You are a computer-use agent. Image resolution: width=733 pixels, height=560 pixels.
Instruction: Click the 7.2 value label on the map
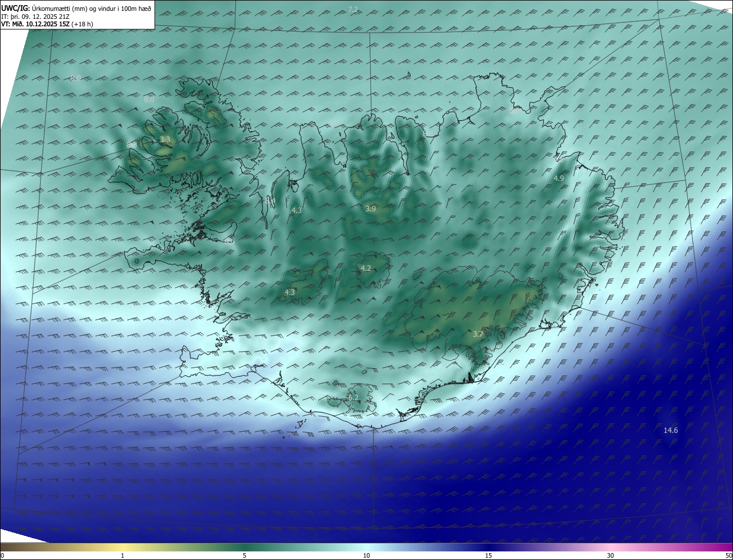(353, 9)
